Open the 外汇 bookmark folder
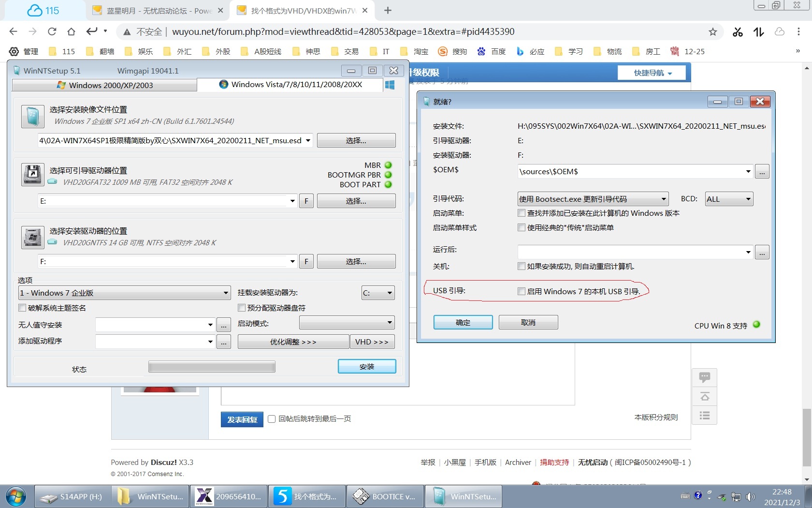Screen dimensions: 812x508 pos(178,51)
